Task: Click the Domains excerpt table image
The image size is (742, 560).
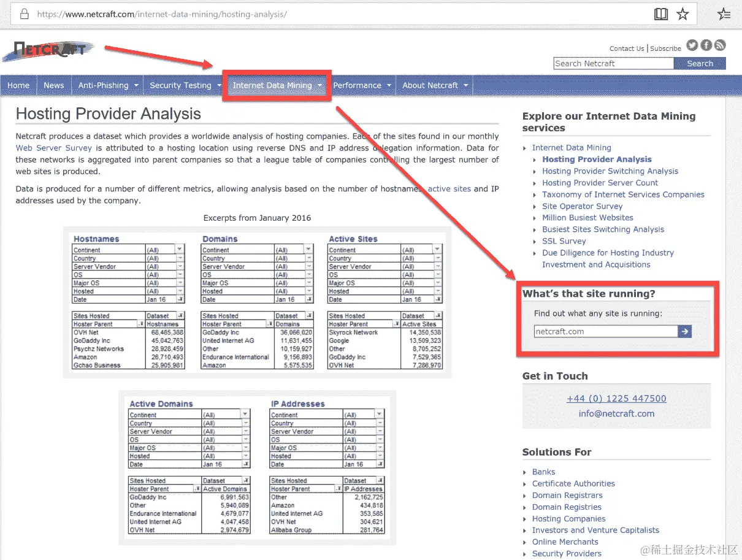Action: (x=257, y=302)
